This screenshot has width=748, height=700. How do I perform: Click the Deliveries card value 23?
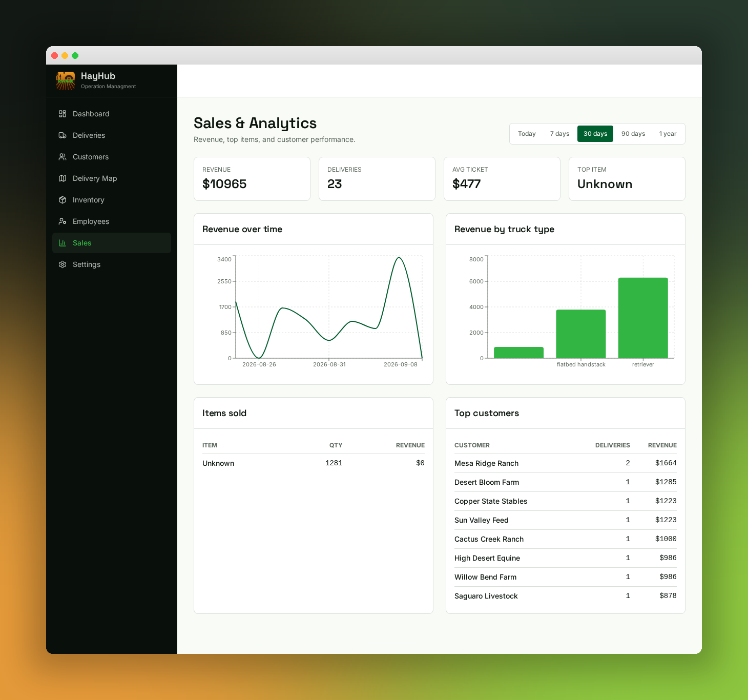pyautogui.click(x=335, y=184)
